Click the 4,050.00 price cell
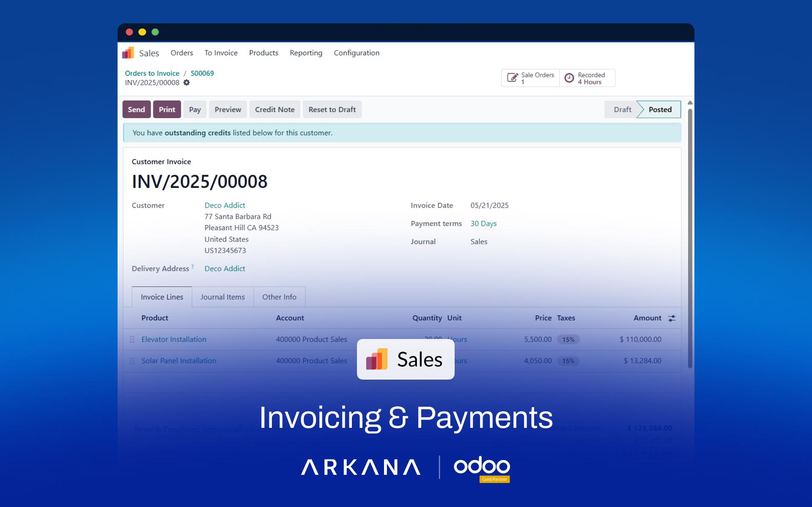Viewport: 812px width, 507px height. coord(538,361)
